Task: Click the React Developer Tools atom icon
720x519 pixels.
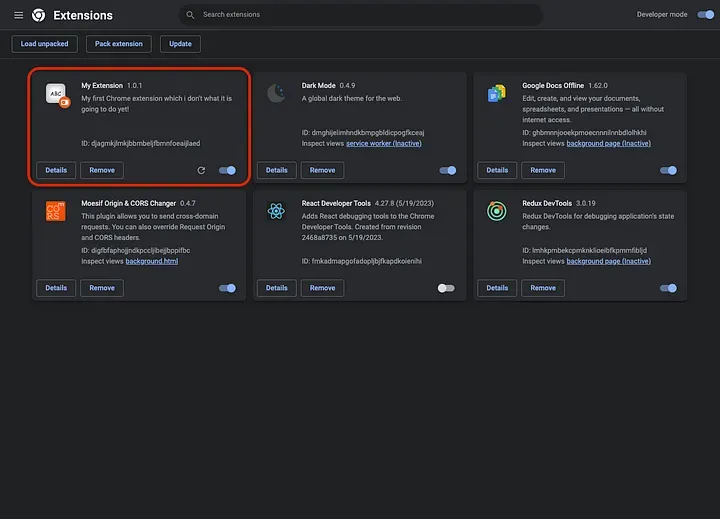Action: 276,211
